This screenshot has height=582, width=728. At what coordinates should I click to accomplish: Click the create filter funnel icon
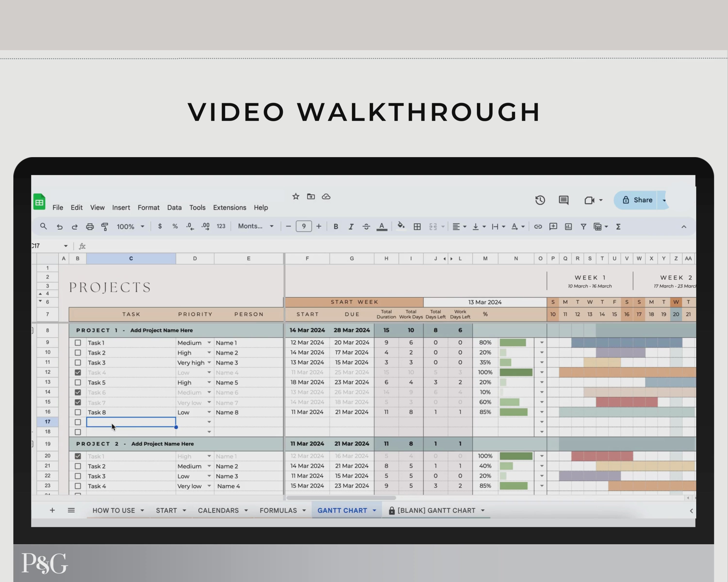click(583, 227)
